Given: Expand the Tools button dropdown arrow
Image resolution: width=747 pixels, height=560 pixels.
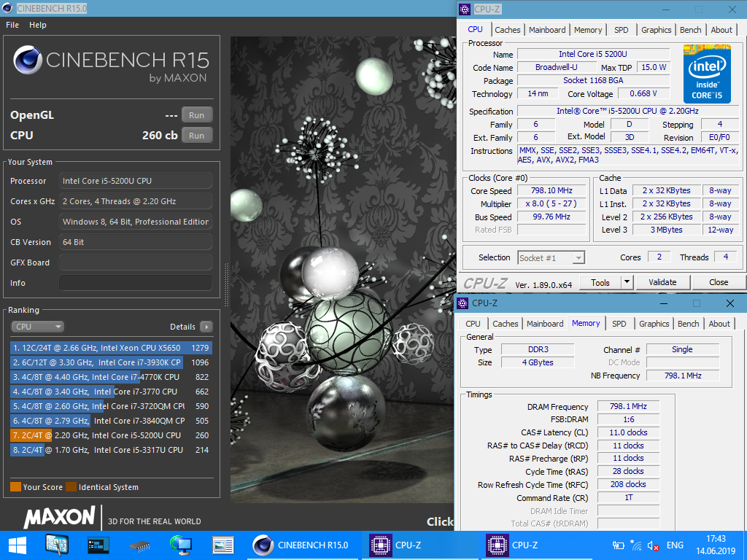Looking at the screenshot, I should 627,282.
